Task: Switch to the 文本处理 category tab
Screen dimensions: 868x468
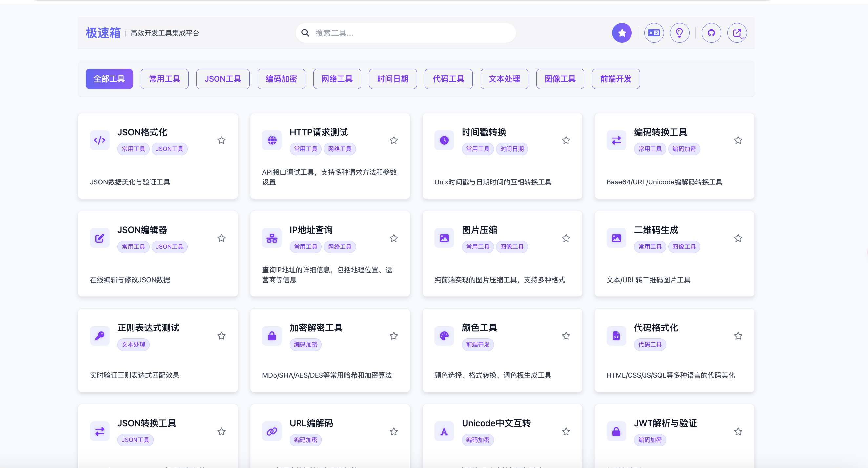Action: pyautogui.click(x=505, y=79)
